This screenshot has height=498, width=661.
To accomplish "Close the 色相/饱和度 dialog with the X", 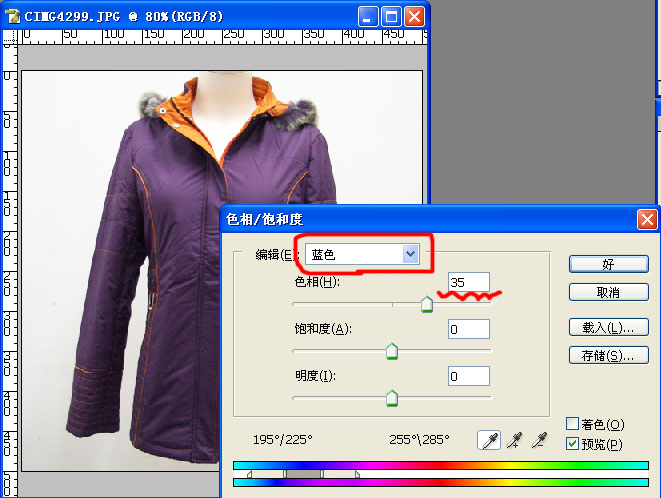I will pos(647,220).
